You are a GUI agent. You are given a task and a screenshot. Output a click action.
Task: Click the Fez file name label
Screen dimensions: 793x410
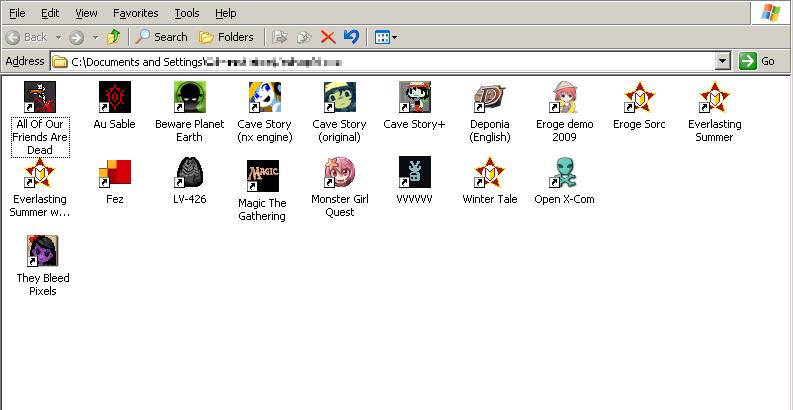115,199
